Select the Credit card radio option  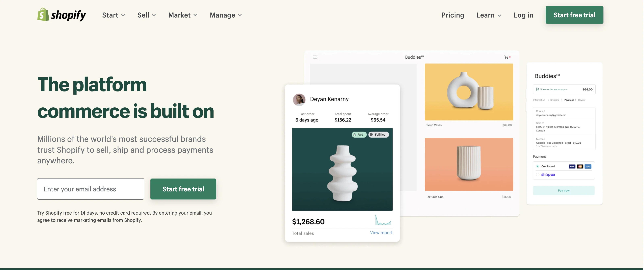(538, 166)
